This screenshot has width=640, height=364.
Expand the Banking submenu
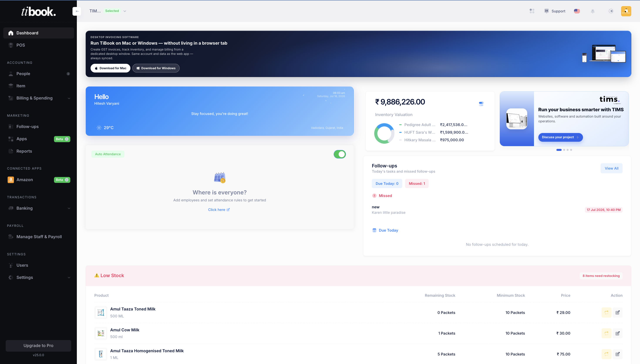pos(39,208)
